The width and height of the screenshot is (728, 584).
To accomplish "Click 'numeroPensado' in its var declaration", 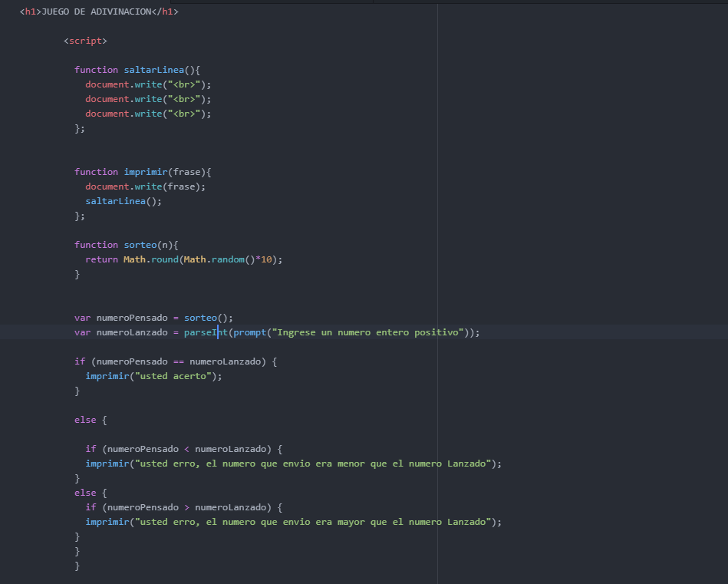I will [132, 318].
